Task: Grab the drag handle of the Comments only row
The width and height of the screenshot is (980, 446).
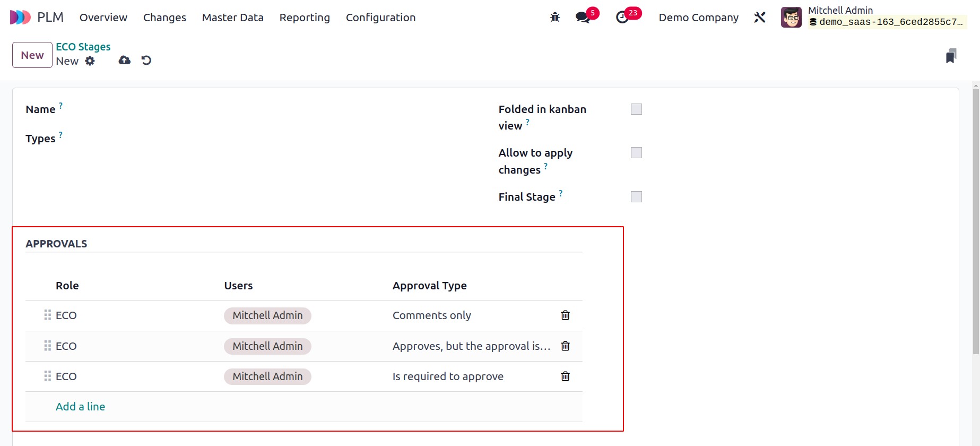Action: (x=47, y=315)
